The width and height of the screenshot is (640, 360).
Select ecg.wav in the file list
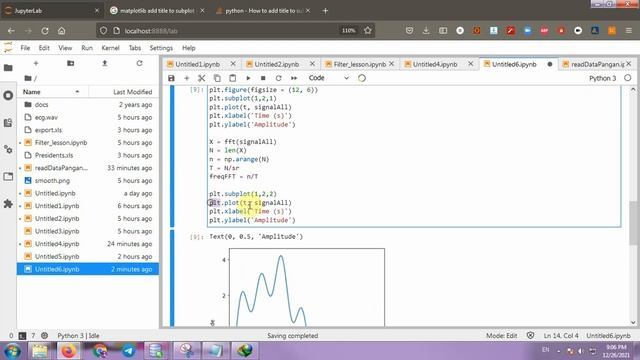(x=87, y=117)
